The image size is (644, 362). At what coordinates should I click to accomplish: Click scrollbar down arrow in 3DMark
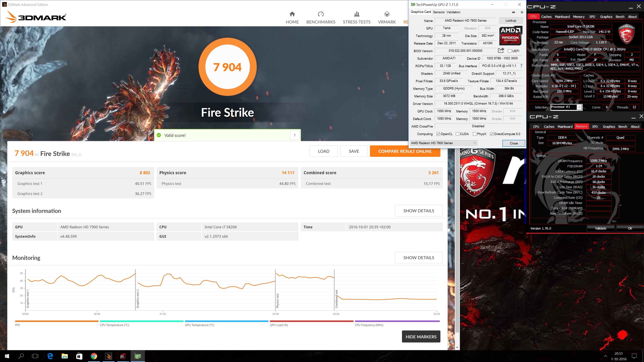point(457,347)
